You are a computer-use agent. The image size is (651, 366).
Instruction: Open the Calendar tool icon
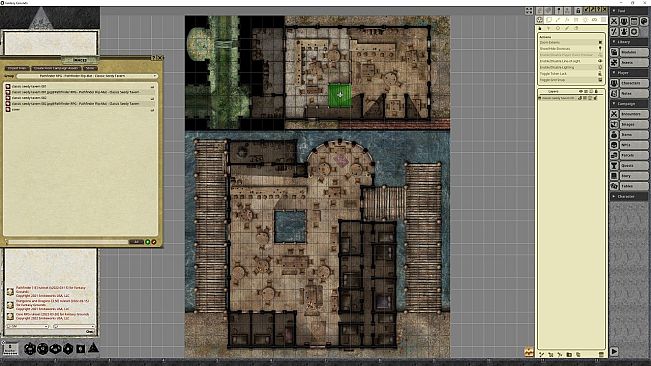point(634,21)
